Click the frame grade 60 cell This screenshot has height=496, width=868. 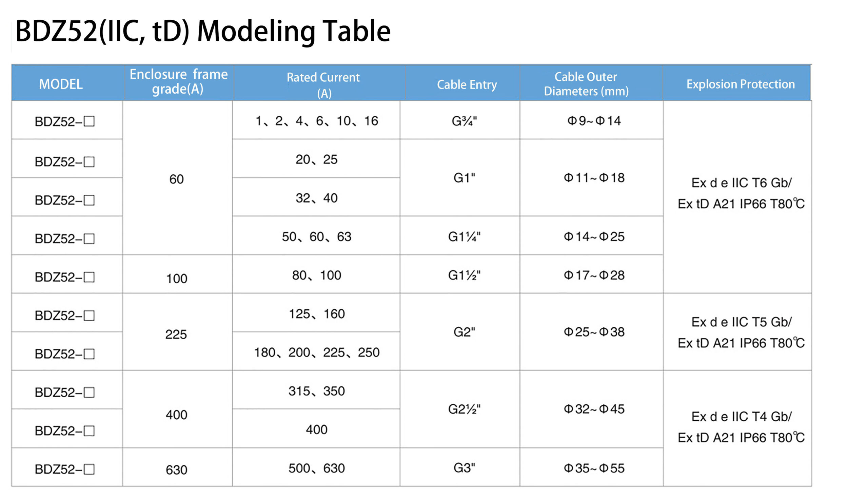[x=177, y=177]
